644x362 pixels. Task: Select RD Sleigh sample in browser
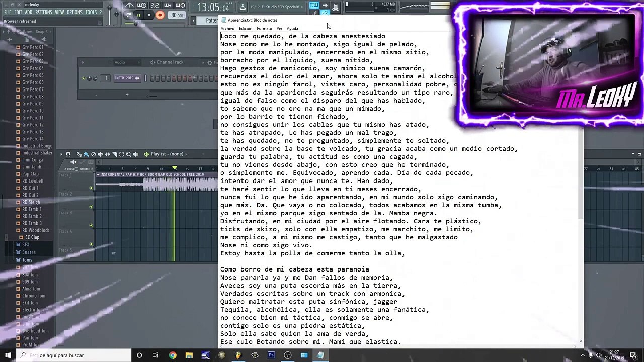31,202
